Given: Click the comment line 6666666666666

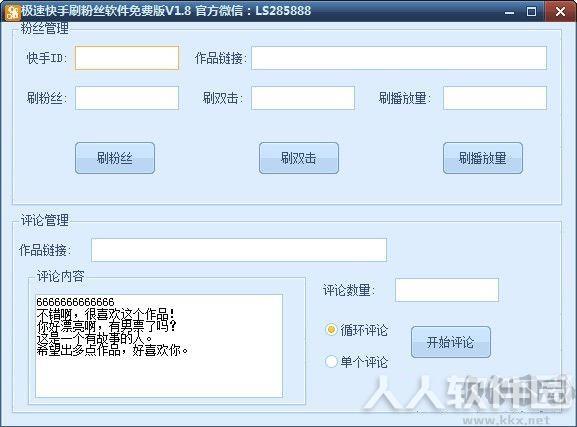Looking at the screenshot, I should [x=75, y=302].
